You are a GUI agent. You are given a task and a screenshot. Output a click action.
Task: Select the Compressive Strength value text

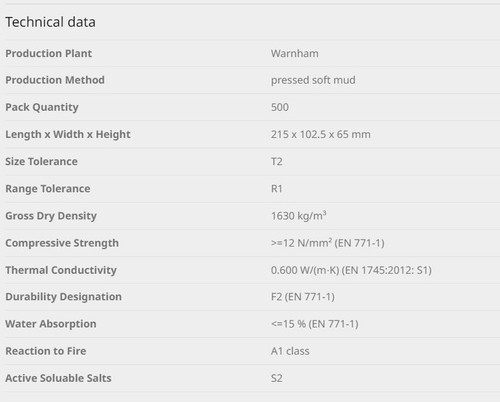tap(328, 243)
